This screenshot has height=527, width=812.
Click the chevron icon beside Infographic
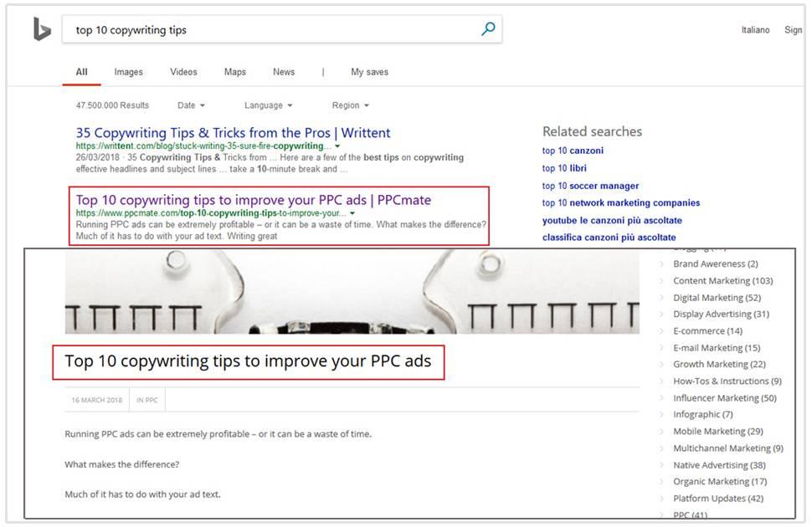[662, 415]
